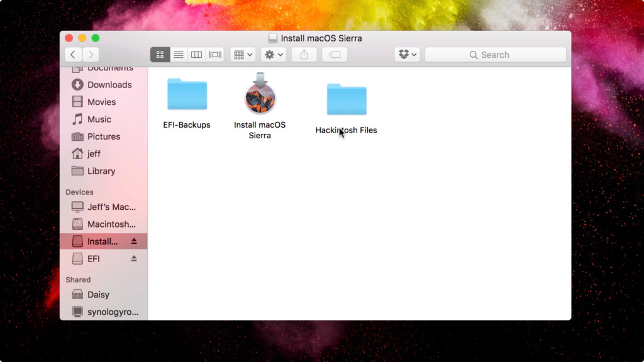Switch to list view
Image resolution: width=644 pixels, height=362 pixels.
coord(178,55)
